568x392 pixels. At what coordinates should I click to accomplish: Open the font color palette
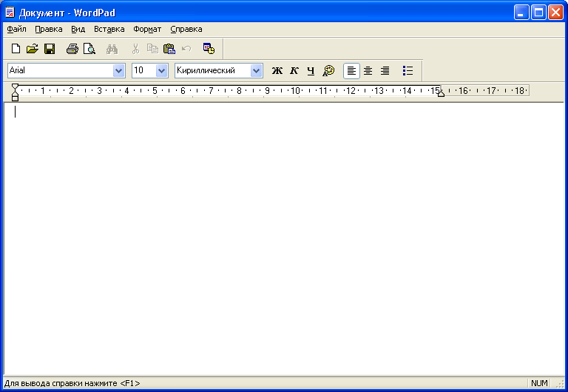[x=329, y=71]
